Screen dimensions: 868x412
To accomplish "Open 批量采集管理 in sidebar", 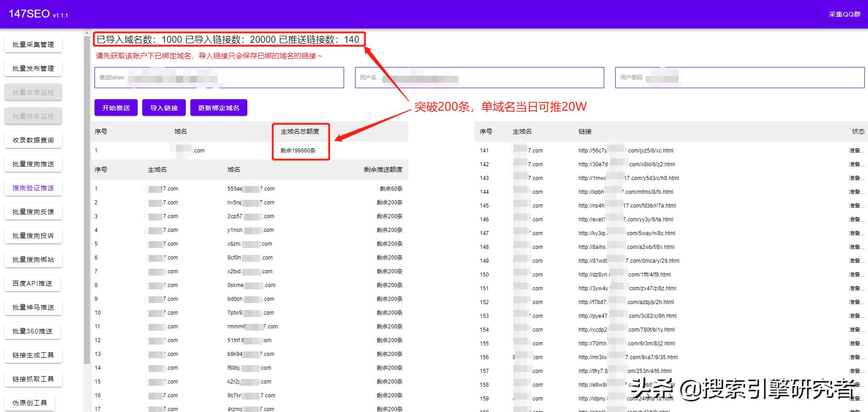I will [x=33, y=45].
